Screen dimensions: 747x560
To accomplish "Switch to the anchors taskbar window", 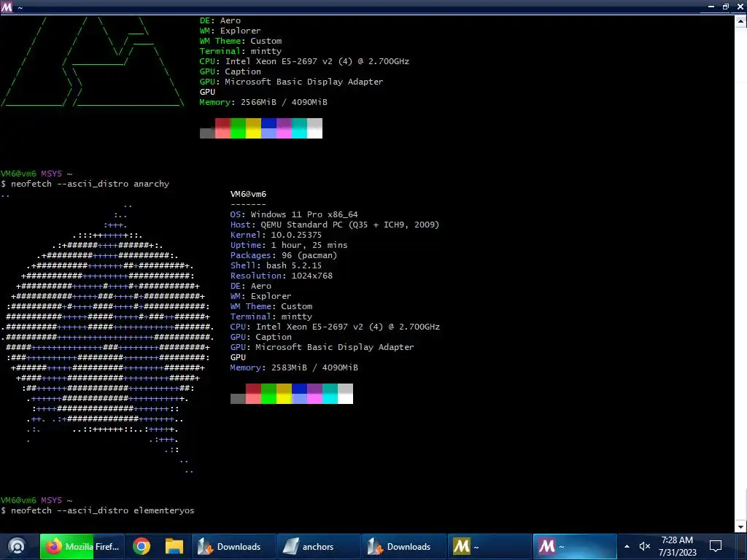I will [x=318, y=547].
